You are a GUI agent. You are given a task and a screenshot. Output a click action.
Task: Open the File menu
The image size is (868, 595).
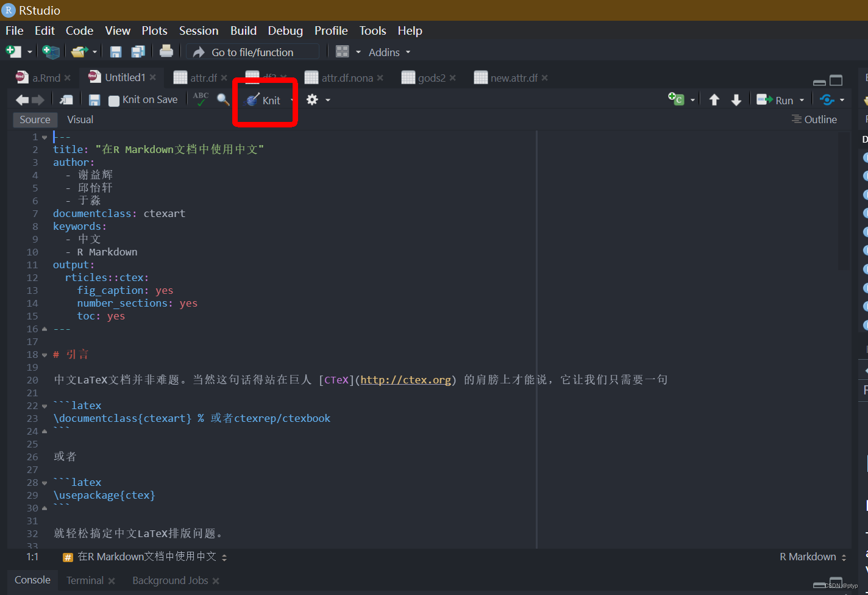pos(15,30)
